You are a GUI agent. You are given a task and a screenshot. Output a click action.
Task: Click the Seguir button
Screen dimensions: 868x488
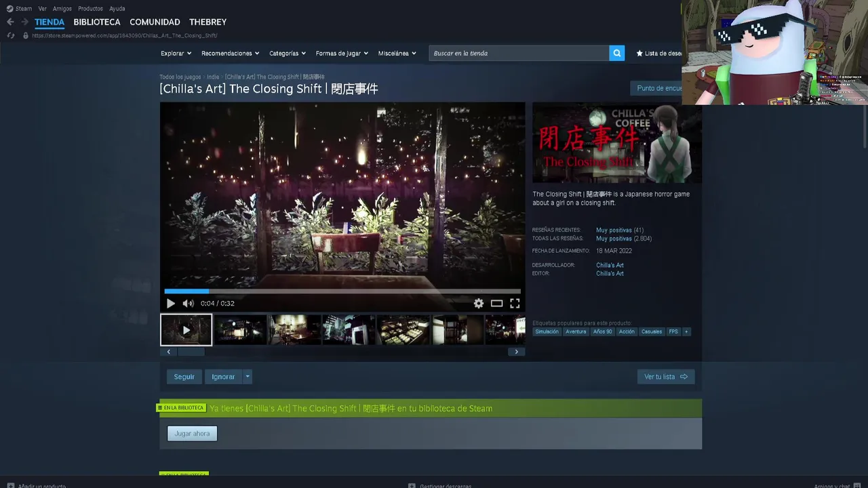coord(184,377)
